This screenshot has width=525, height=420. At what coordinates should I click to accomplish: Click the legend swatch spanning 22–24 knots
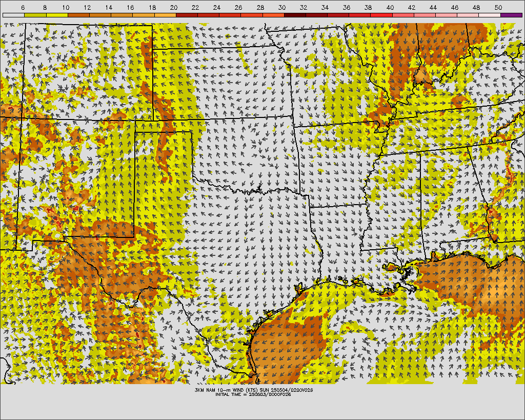pos(208,15)
